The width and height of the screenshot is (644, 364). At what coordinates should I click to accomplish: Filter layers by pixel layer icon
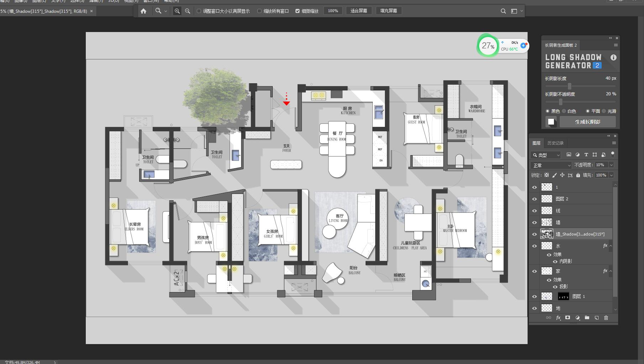[x=569, y=155]
